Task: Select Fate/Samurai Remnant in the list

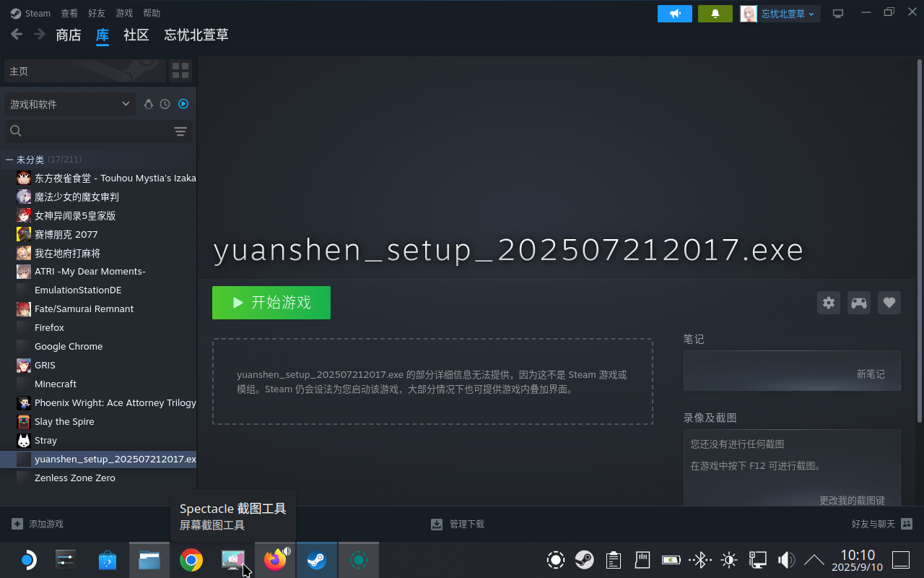Action: [x=100, y=309]
